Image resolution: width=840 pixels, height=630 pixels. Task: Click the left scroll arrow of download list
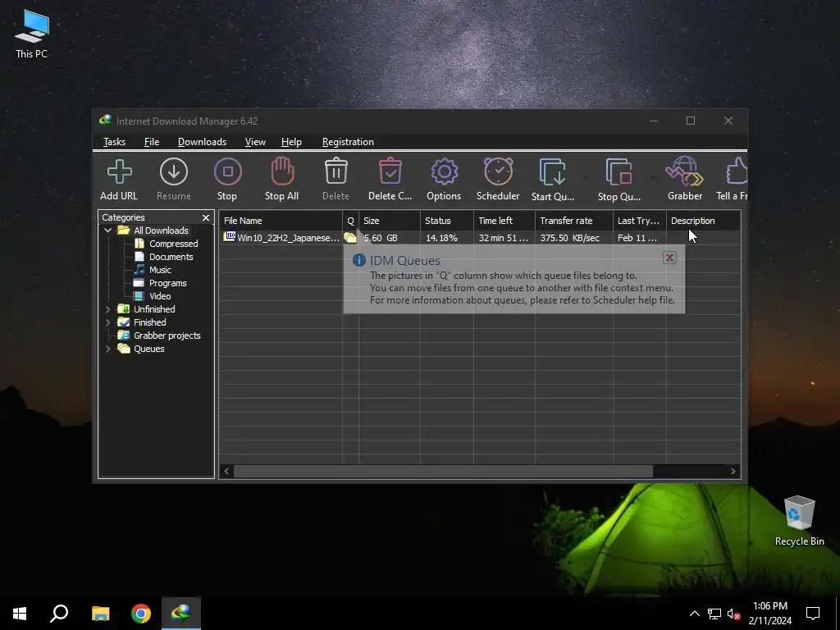(x=226, y=472)
